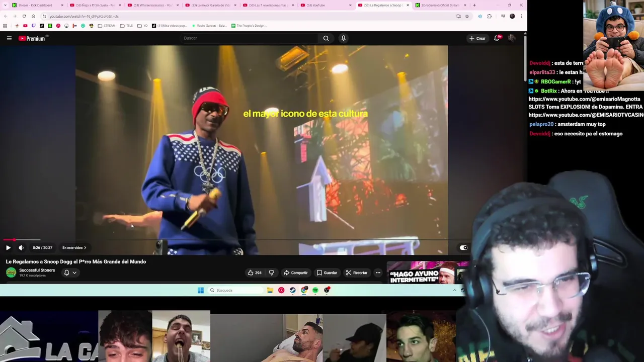Open the YouTube account avatar menu
The height and width of the screenshot is (362, 644).
(512, 38)
